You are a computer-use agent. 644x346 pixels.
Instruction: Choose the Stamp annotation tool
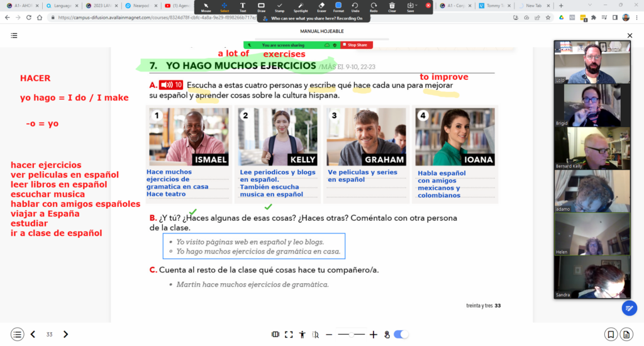280,7
